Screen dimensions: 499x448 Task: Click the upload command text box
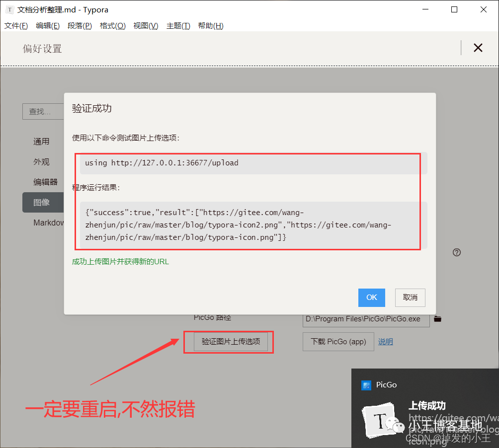[253, 163]
